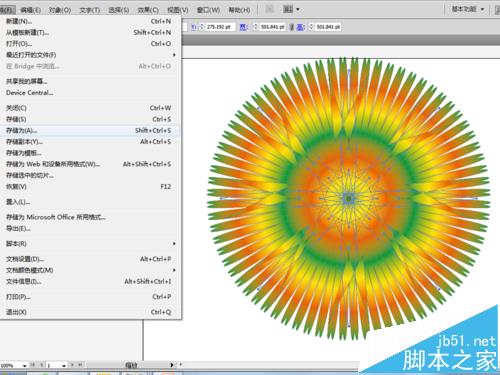Choose 存储为 Microsoft Office 所用格式 entry

pyautogui.click(x=90, y=217)
